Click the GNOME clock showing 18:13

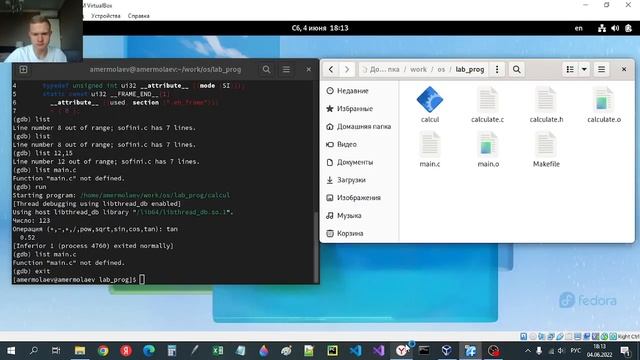pos(320,28)
